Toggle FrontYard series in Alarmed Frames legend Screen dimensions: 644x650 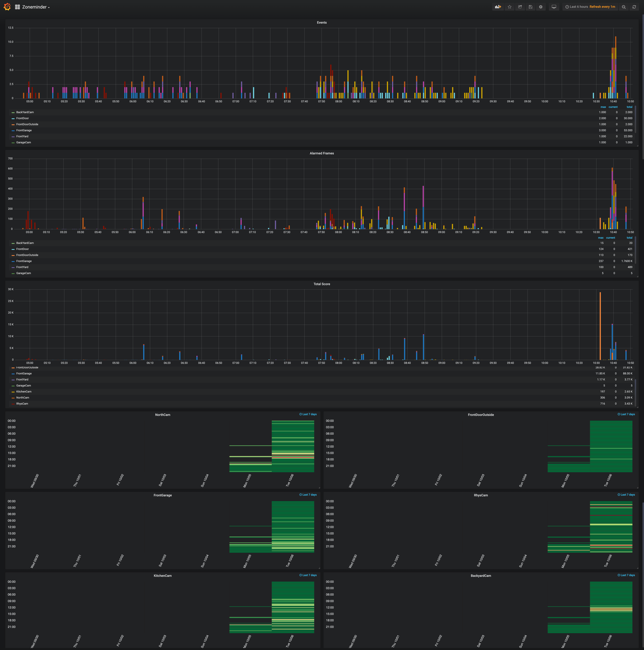point(22,267)
